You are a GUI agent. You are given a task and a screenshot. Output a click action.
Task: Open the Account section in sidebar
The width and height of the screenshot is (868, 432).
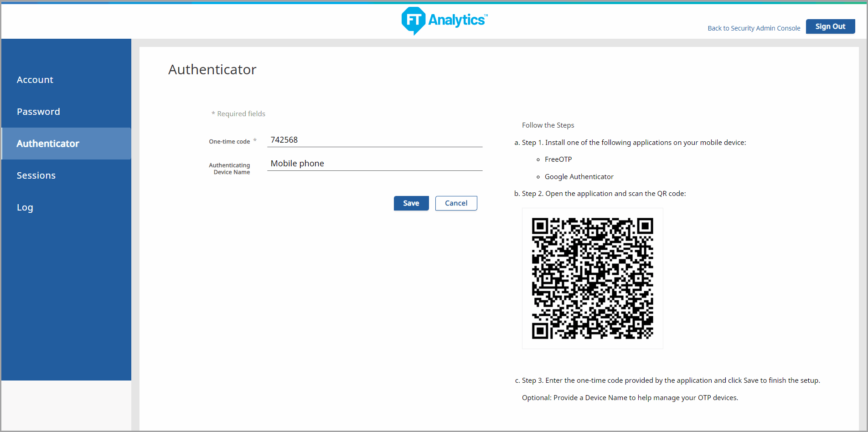coord(35,80)
